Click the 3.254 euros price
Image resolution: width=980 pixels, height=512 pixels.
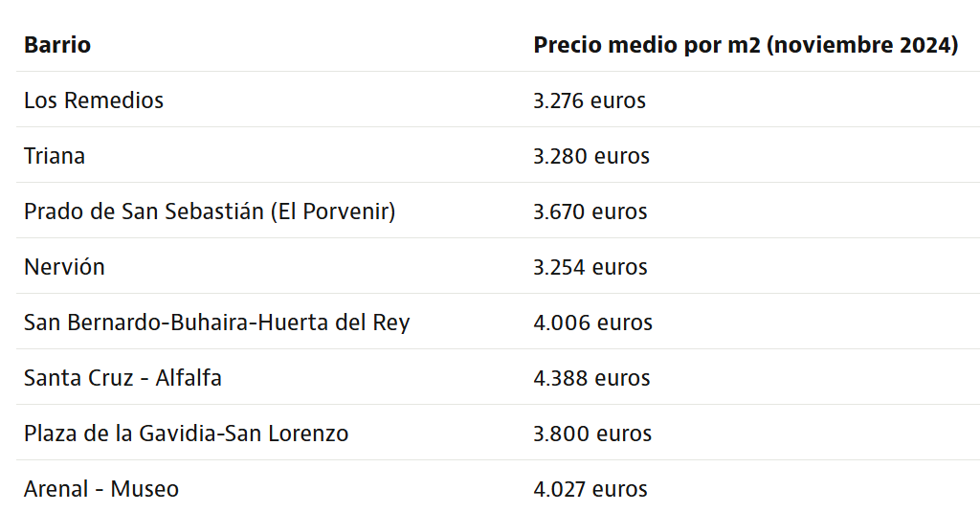[x=590, y=267]
